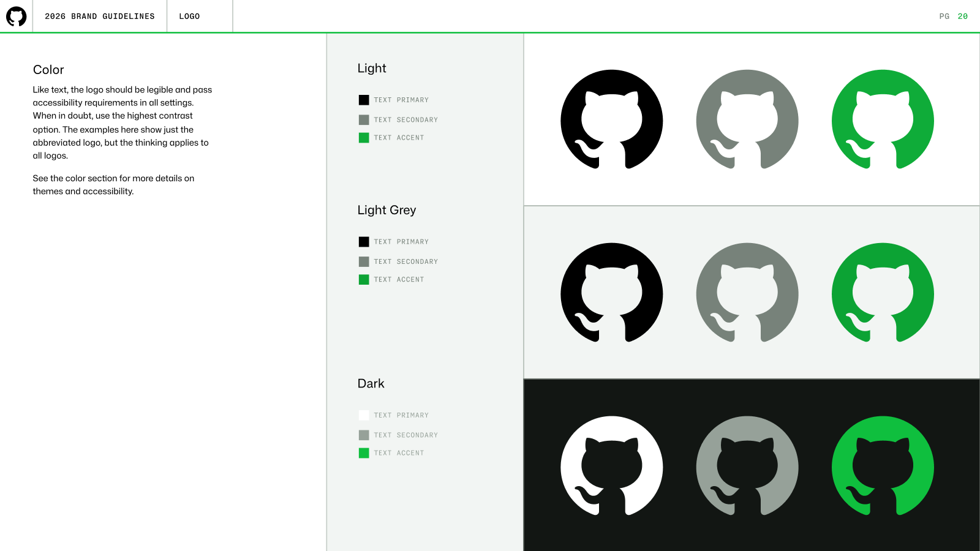Select the black logo on white background
The image size is (980, 551).
click(611, 120)
